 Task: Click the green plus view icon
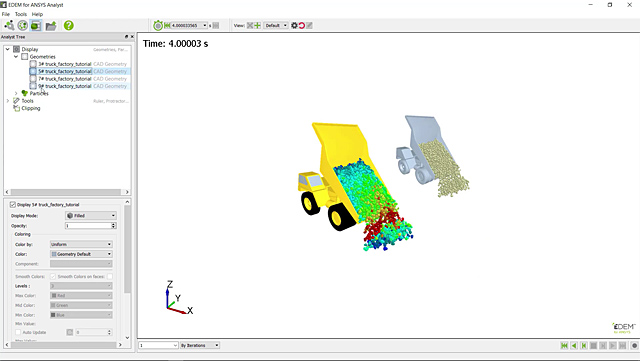(x=258, y=25)
